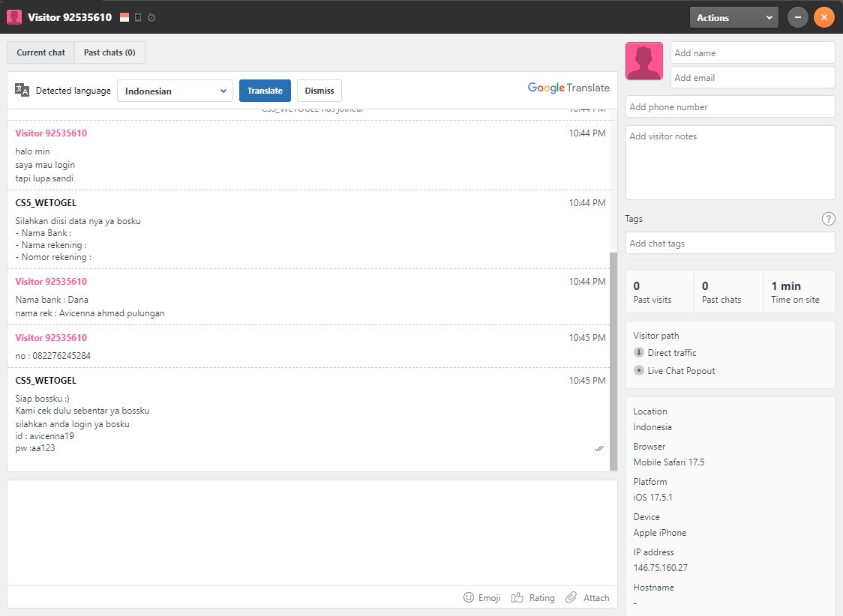The image size is (843, 616).
Task: Click the Indonesia flag icon beside the visitor name
Action: [x=124, y=17]
